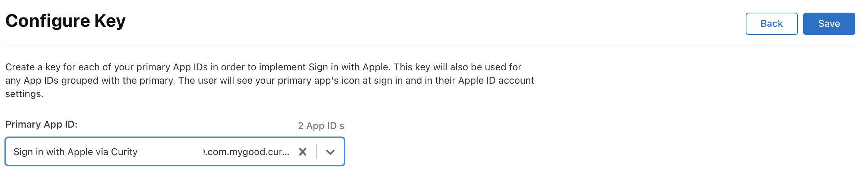Click the 'Configure Key' heading
Screen dimensions: 868x186
tap(65, 21)
